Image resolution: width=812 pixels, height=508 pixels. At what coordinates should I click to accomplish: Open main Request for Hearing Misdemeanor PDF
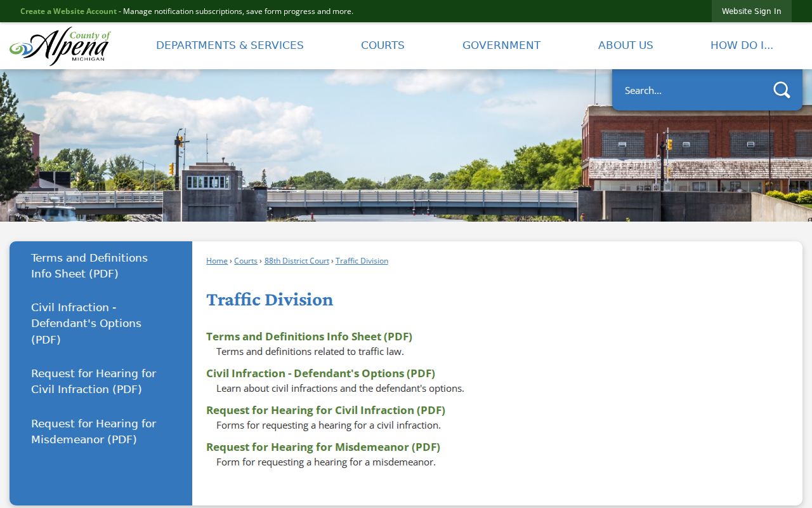323,447
